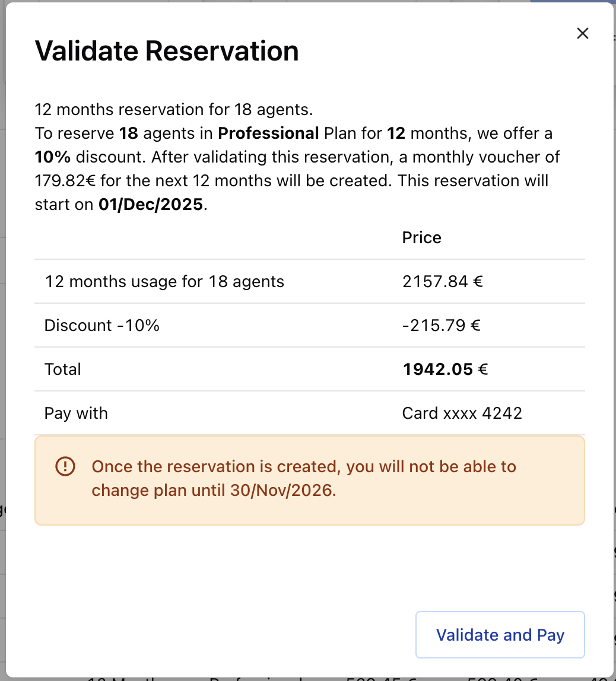Click the 2157.84 € usage price
This screenshot has width=616, height=681.
(x=443, y=281)
